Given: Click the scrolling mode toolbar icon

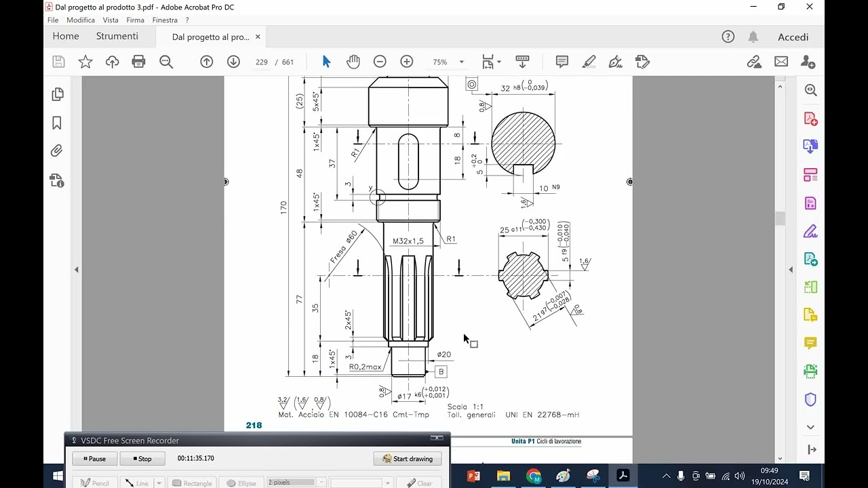Looking at the screenshot, I should point(522,62).
